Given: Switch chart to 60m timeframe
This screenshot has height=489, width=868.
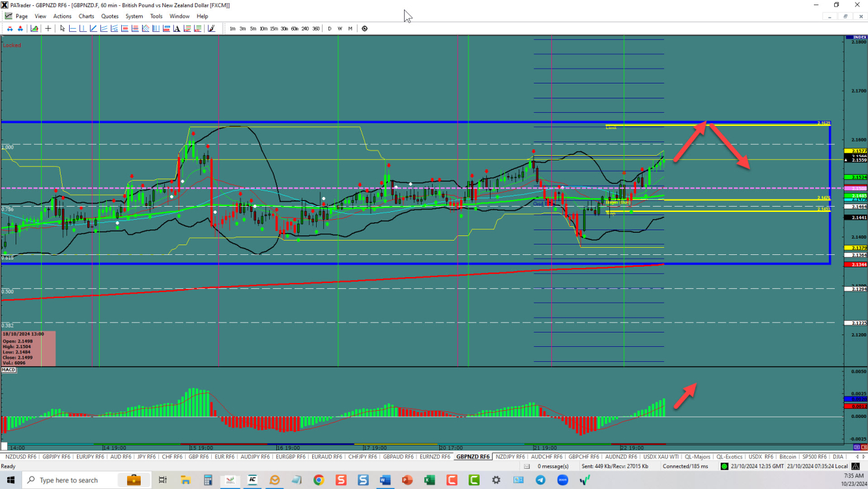Looking at the screenshot, I should (x=295, y=29).
